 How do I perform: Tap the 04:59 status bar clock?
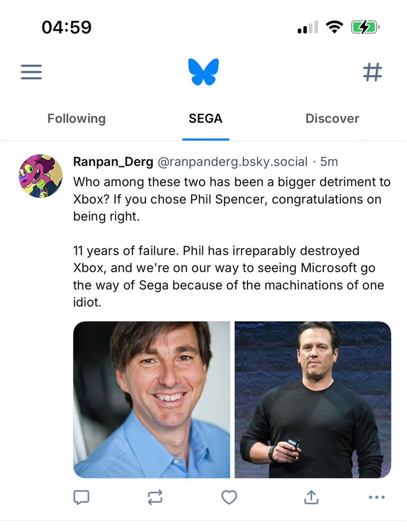[67, 27]
